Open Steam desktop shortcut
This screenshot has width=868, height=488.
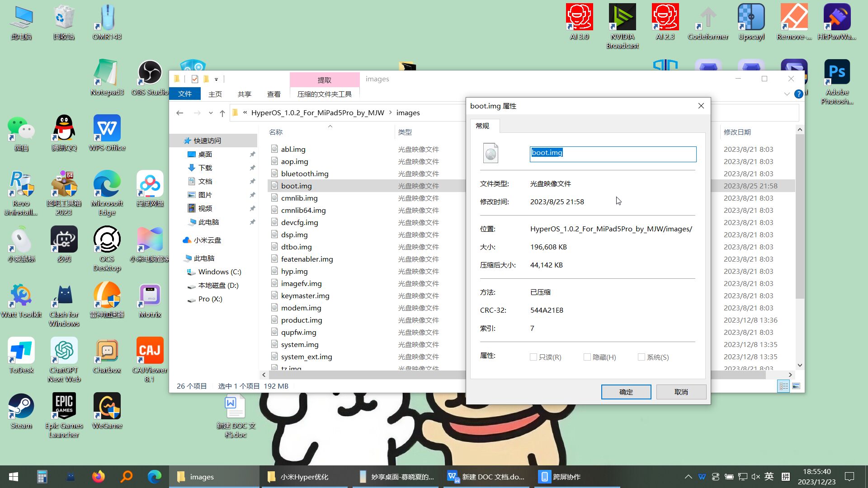click(x=21, y=411)
